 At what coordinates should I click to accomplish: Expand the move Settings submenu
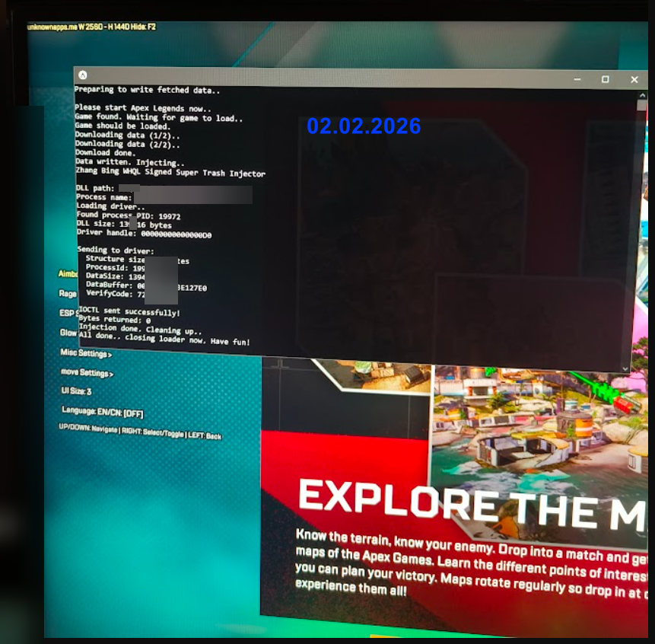click(x=87, y=373)
